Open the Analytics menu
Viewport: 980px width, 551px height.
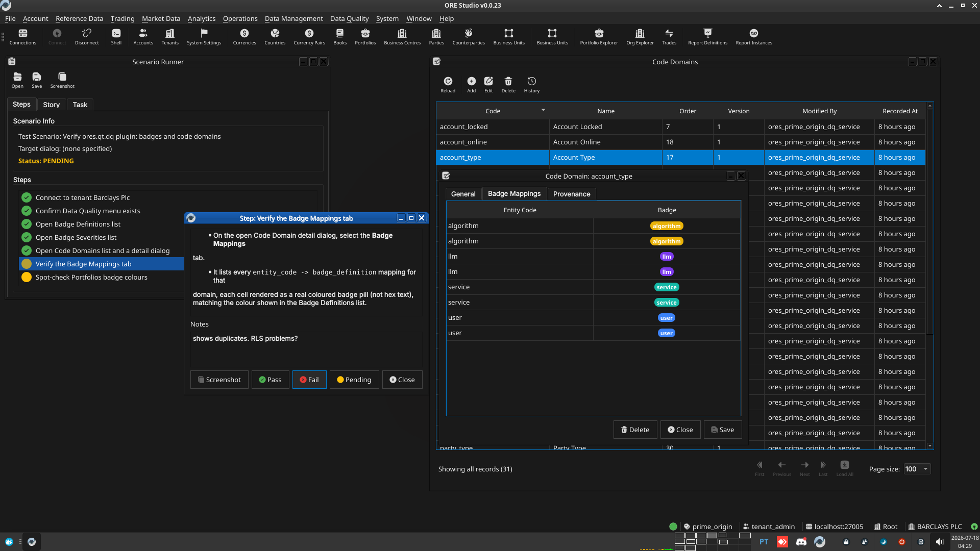tap(202, 18)
